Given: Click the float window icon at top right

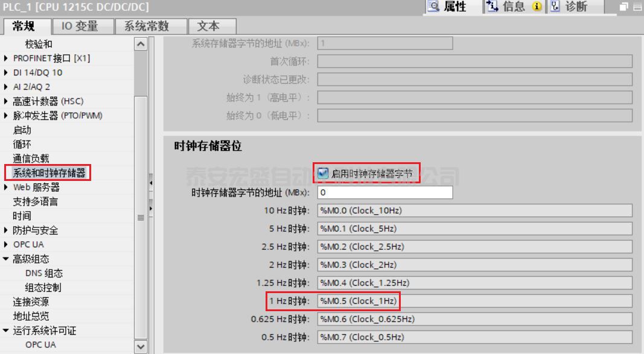Looking at the screenshot, I should (625, 7).
